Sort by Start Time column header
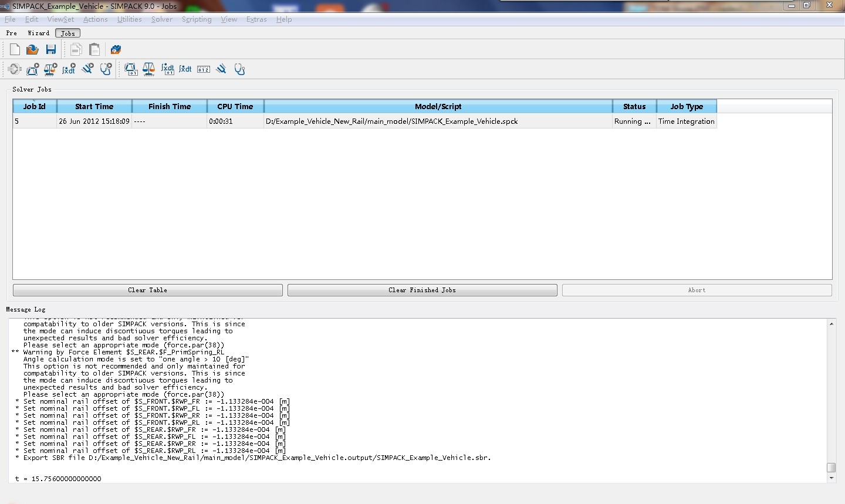This screenshot has width=845, height=504. tap(94, 106)
